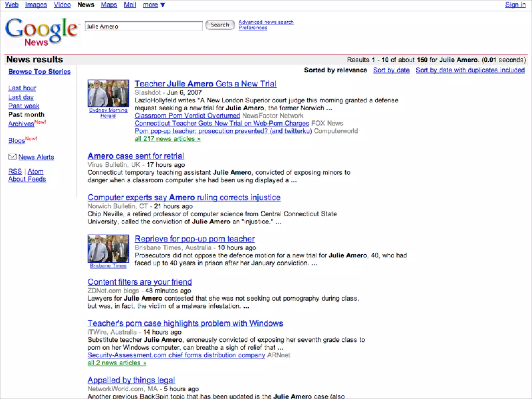Click the Google News logo
Image resolution: width=532 pixels, height=399 pixels.
pyautogui.click(x=41, y=32)
